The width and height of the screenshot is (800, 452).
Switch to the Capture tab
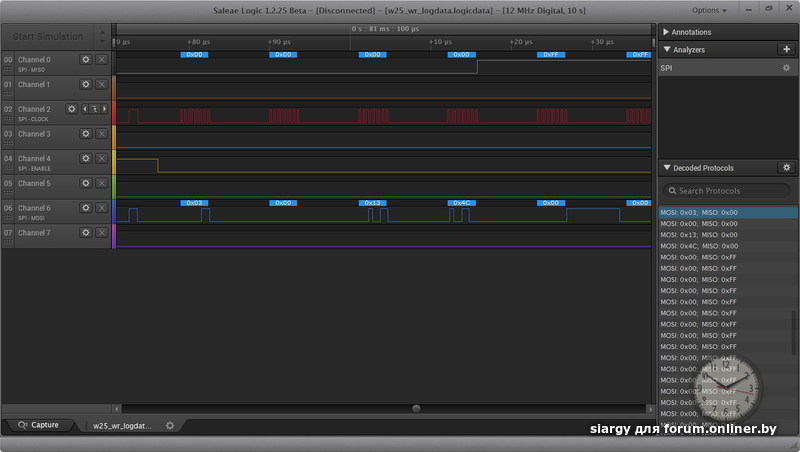(38, 425)
